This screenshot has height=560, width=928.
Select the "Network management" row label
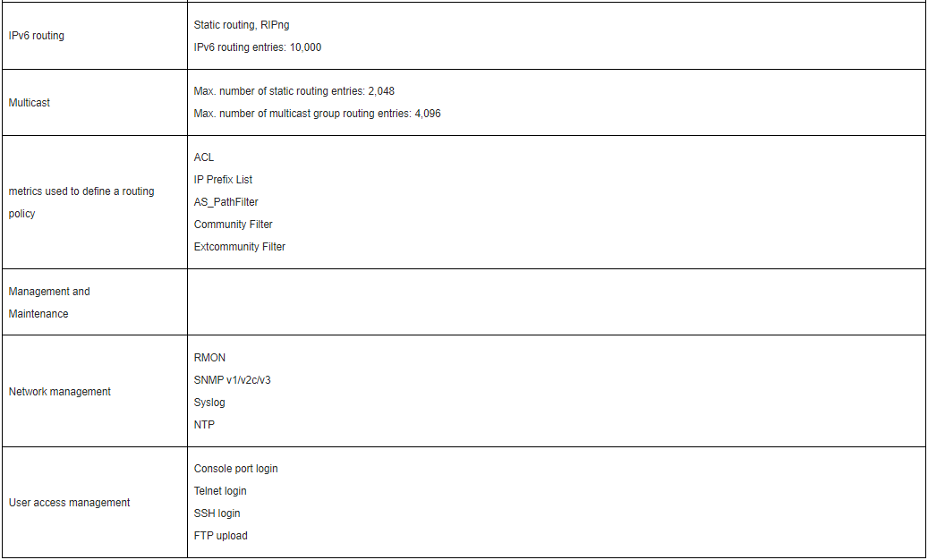pos(60,392)
